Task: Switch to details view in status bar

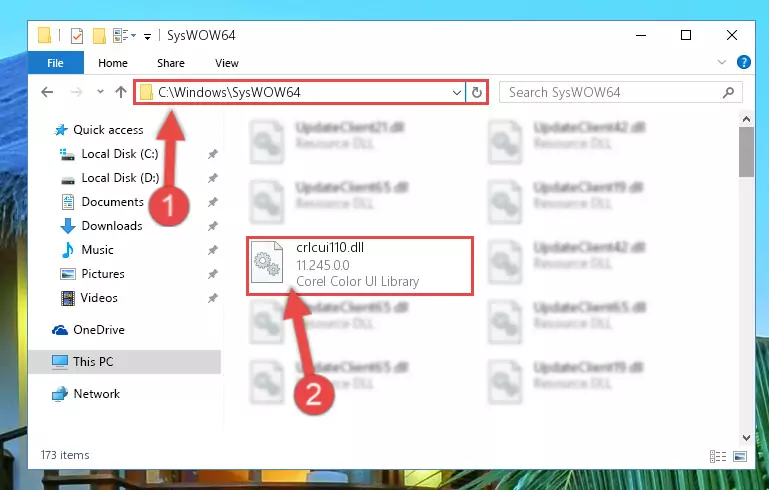Action: tap(718, 457)
